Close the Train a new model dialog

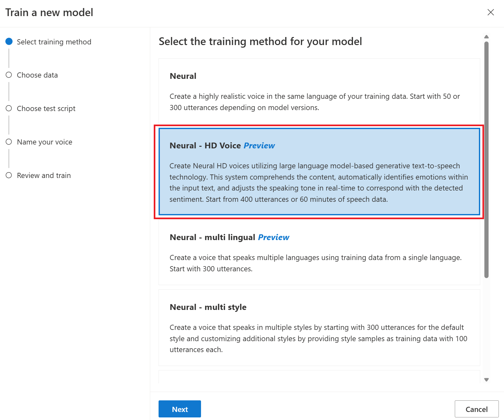click(x=490, y=12)
